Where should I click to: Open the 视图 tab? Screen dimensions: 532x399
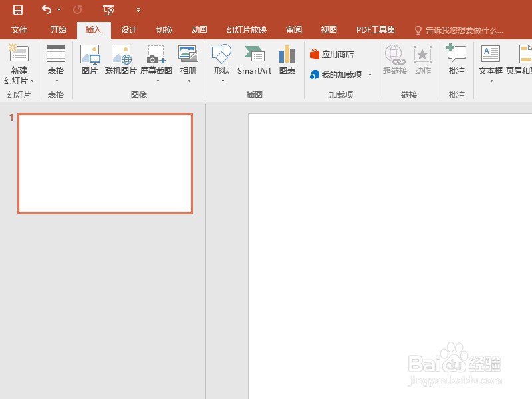329,30
